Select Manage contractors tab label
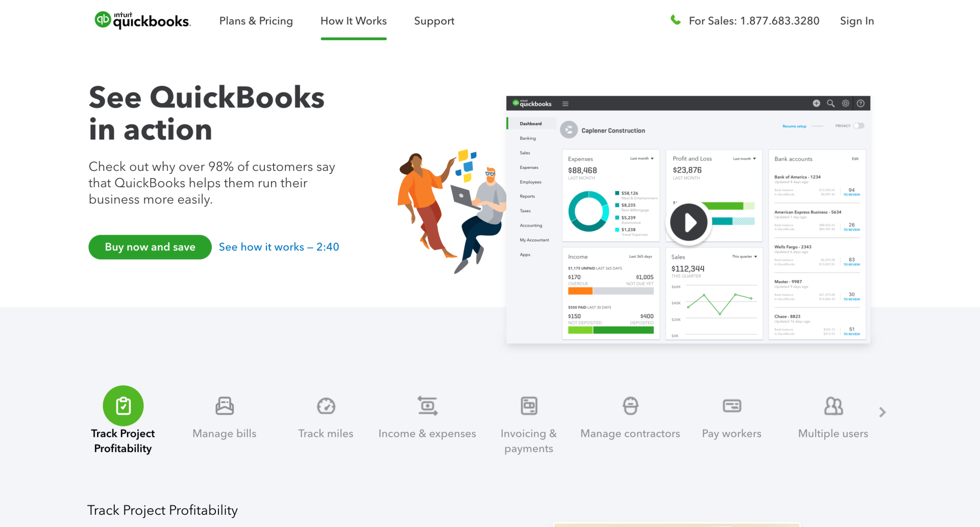Screen dimensions: 980x527 630,434
